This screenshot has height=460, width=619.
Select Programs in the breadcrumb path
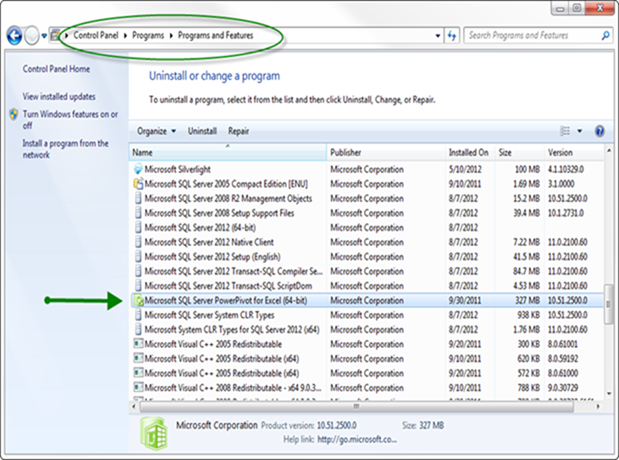pyautogui.click(x=148, y=36)
